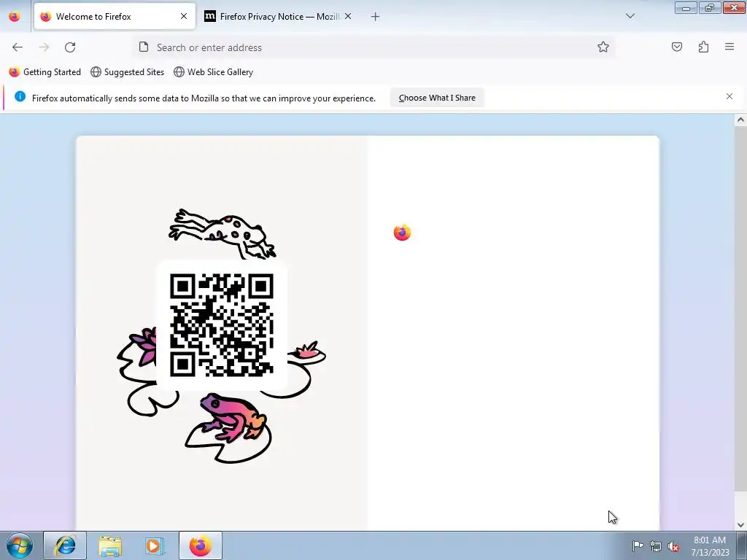Image resolution: width=747 pixels, height=560 pixels.
Task: Expand the list all tabs chevron
Action: (630, 16)
